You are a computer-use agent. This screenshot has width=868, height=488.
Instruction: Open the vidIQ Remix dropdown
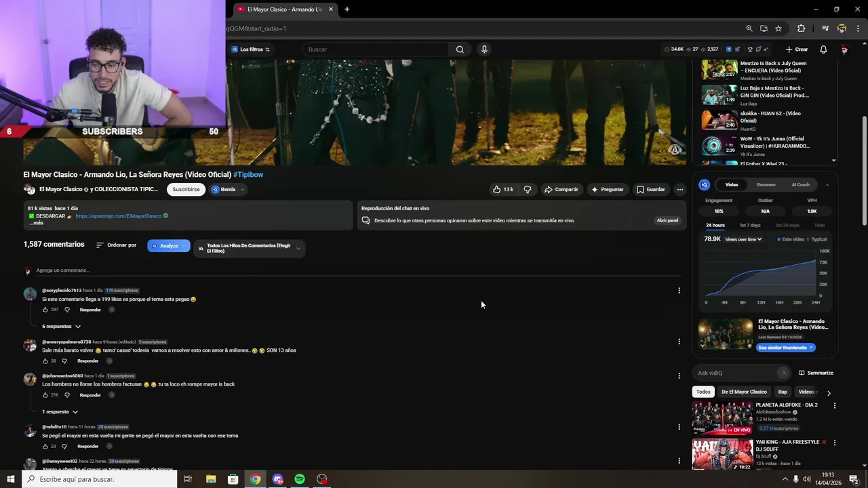click(x=228, y=190)
